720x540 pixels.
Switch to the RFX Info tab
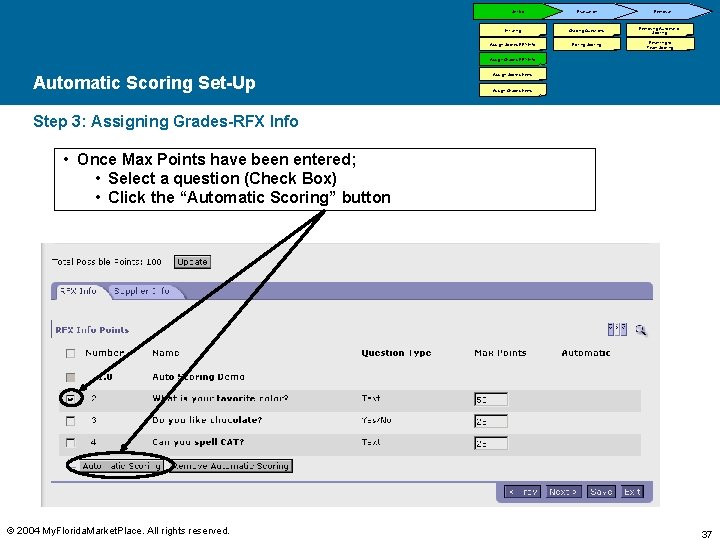79,291
